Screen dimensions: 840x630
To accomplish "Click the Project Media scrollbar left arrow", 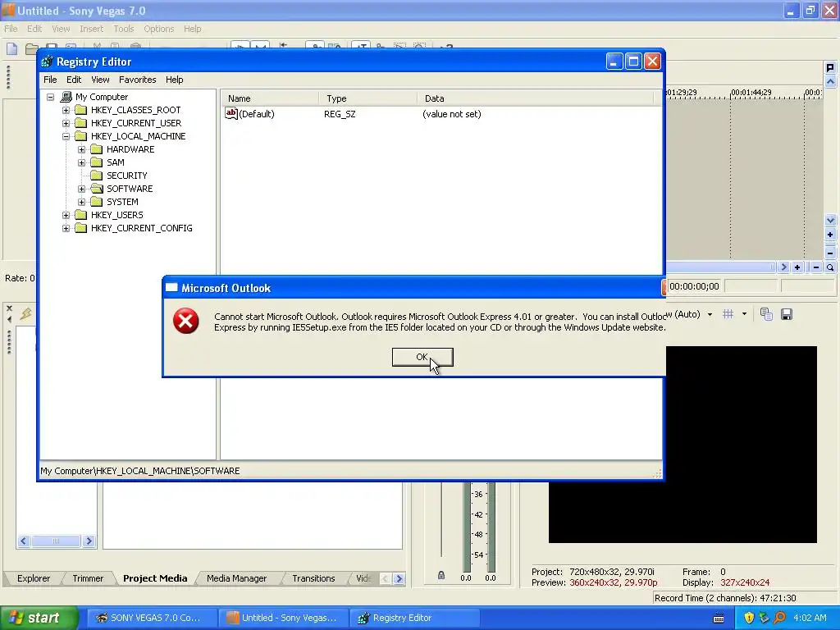I will [x=24, y=541].
